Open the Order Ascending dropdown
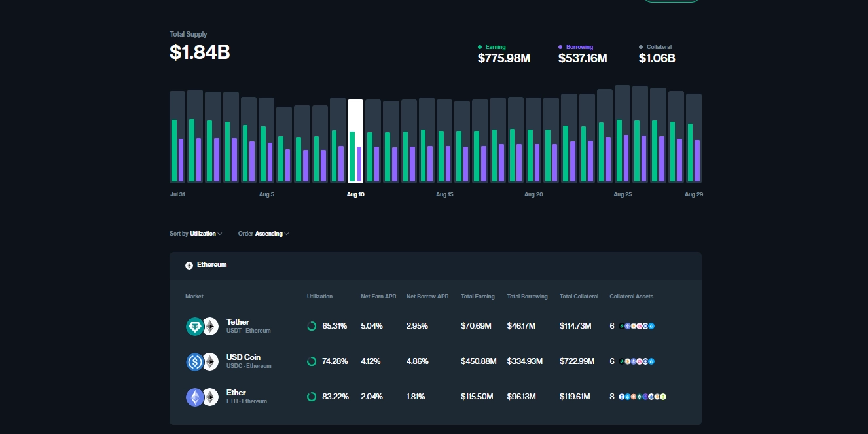 (268, 234)
